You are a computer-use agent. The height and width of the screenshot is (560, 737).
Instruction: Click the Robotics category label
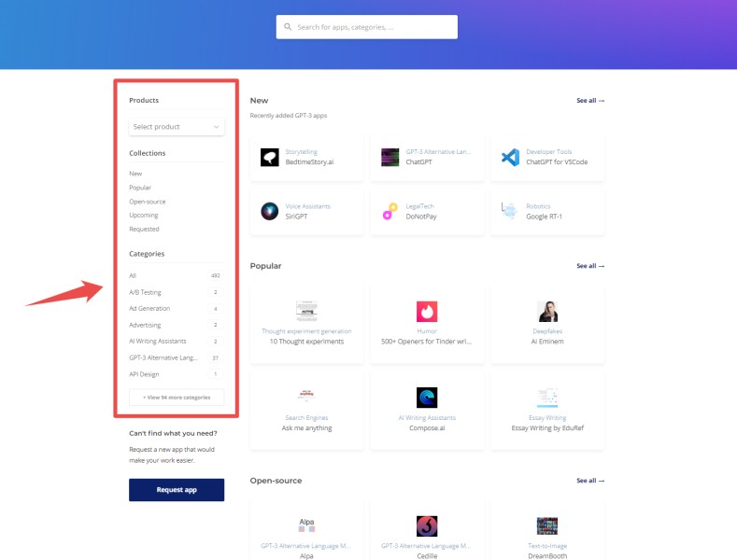538,206
